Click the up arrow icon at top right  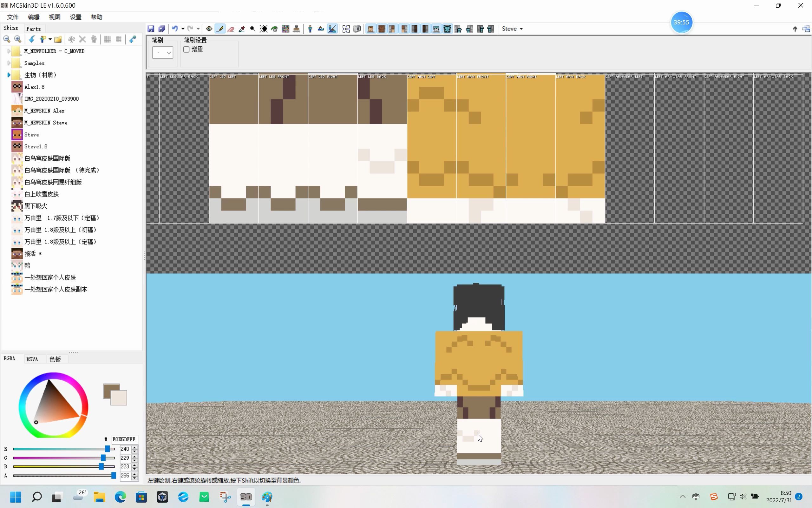pos(795,29)
